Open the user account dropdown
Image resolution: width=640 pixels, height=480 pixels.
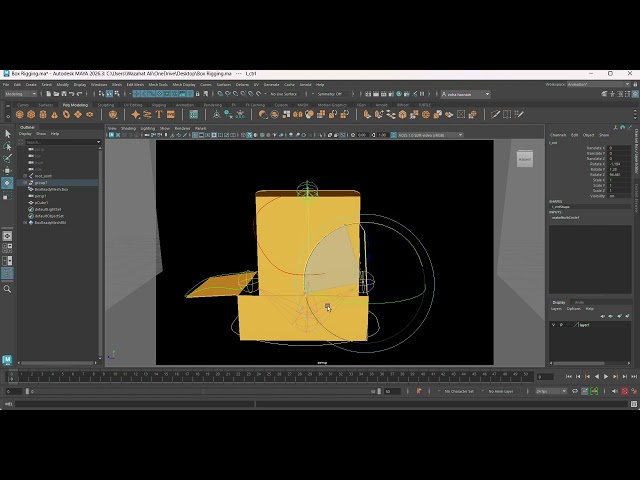tap(465, 94)
